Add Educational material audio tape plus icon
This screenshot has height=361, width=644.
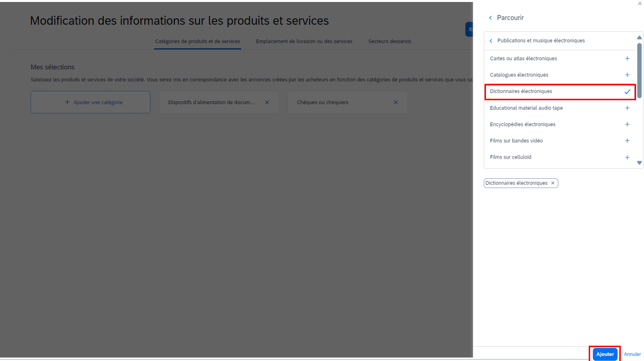[627, 108]
